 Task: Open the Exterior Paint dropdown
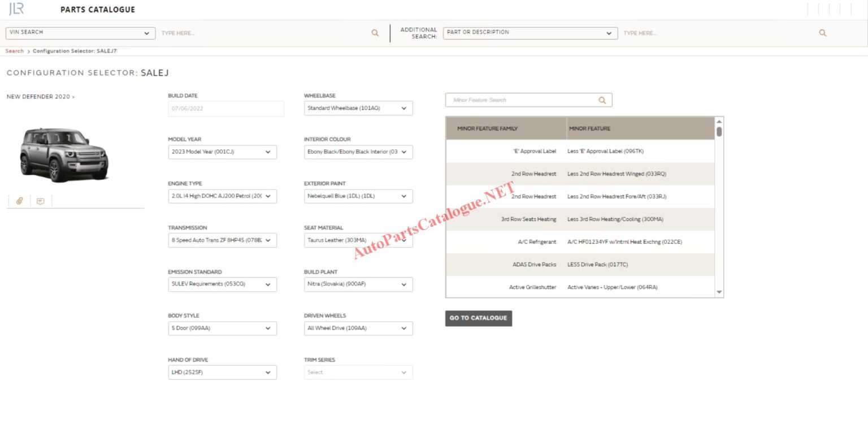(x=358, y=196)
